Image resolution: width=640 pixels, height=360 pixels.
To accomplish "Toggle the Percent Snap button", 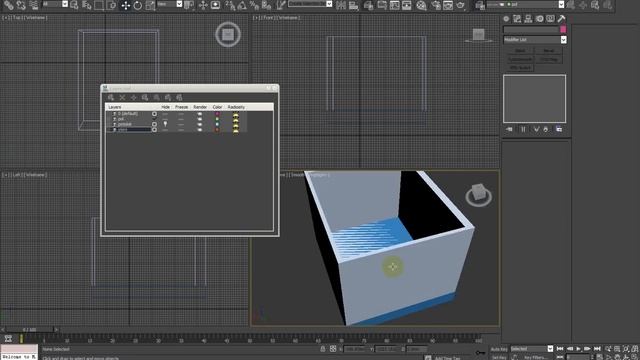I will coord(254,5).
